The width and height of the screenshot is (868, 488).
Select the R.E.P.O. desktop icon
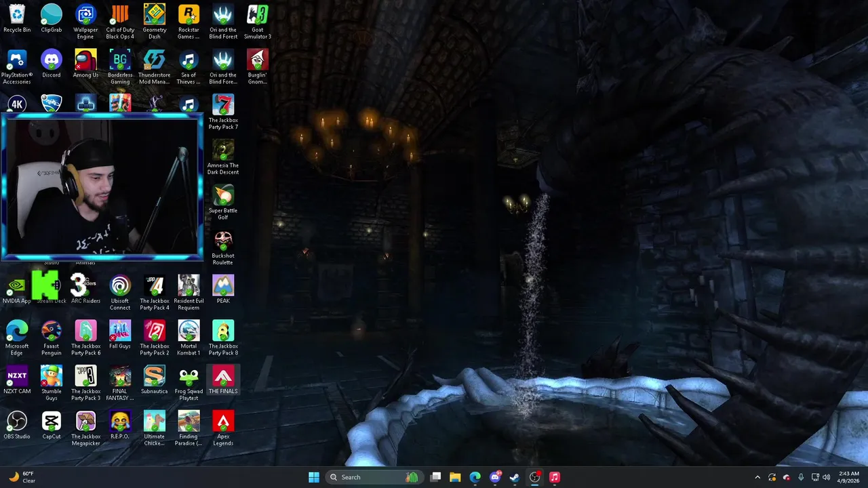[x=120, y=426]
